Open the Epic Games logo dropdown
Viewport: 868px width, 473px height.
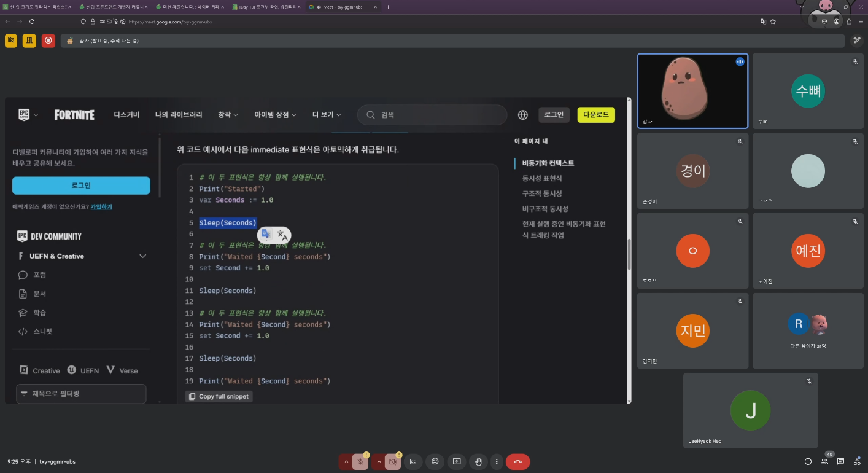point(28,115)
